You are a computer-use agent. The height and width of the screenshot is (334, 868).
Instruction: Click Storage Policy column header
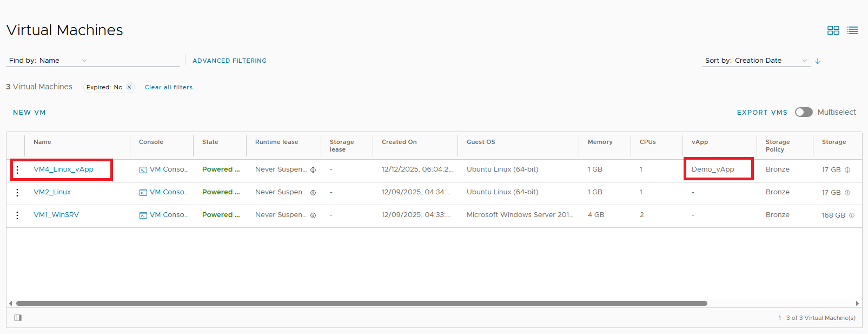point(778,146)
